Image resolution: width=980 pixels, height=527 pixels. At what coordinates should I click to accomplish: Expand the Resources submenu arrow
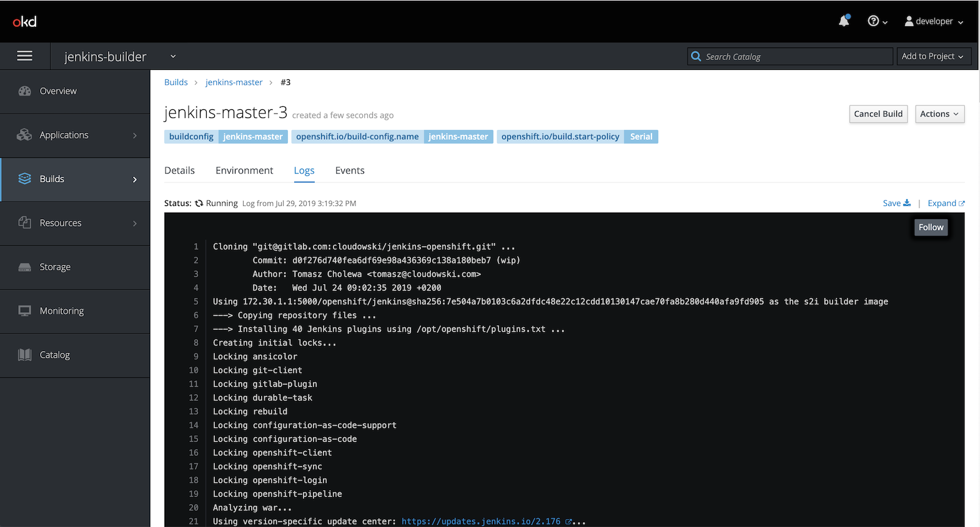(x=135, y=223)
